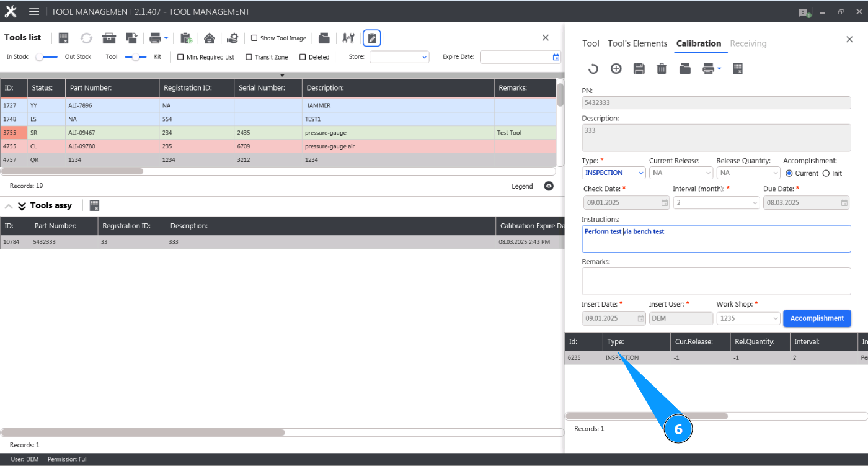This screenshot has height=466, width=868.
Task: Click the toolbox icon in Tools list toolbar
Action: [x=109, y=38]
